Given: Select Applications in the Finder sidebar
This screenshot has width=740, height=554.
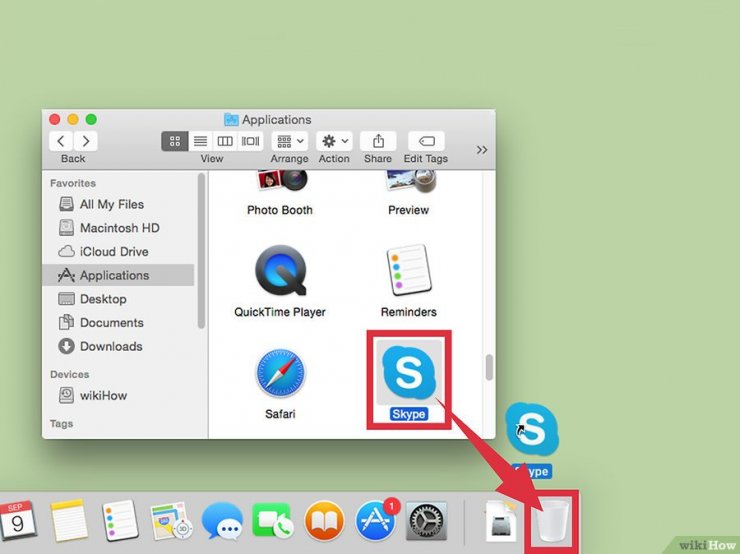Looking at the screenshot, I should click(x=114, y=275).
